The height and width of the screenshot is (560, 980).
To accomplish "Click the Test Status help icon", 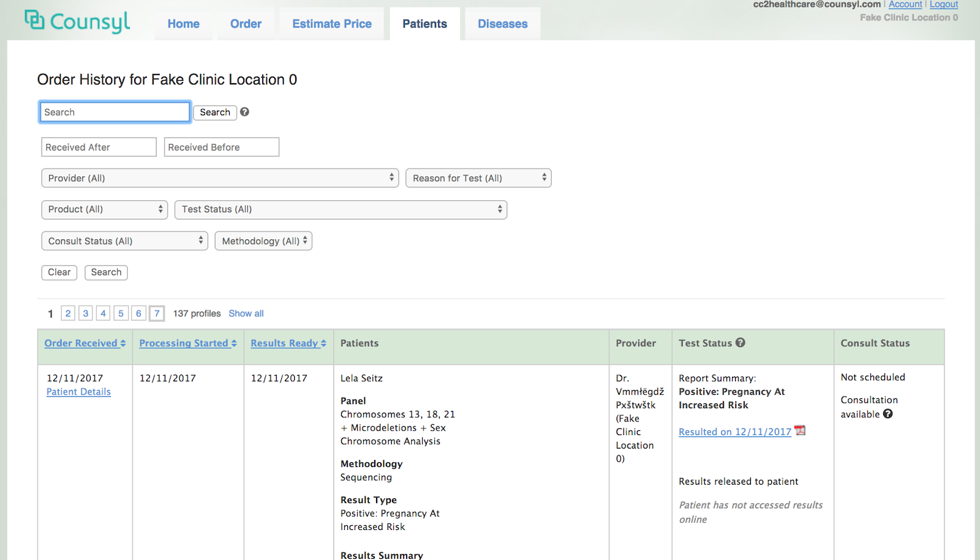I will pos(741,343).
